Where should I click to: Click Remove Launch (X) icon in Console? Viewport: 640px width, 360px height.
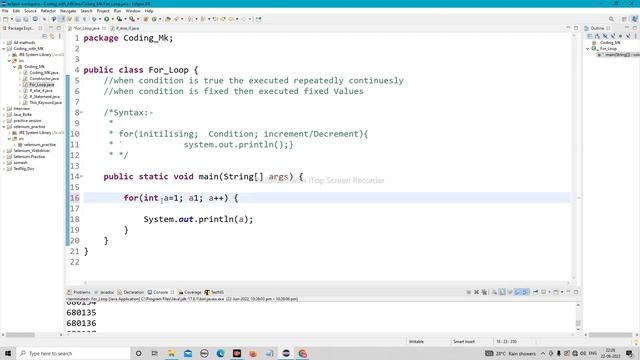coord(476,292)
